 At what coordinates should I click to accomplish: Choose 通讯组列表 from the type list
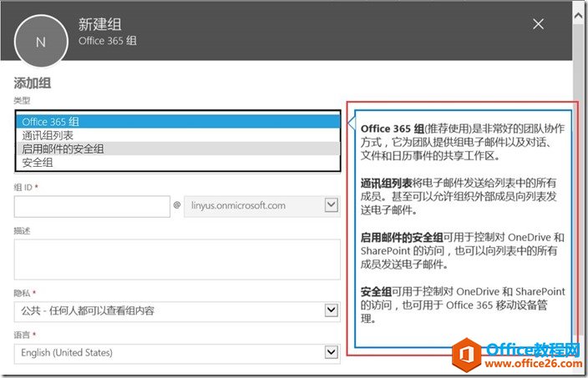click(x=178, y=135)
